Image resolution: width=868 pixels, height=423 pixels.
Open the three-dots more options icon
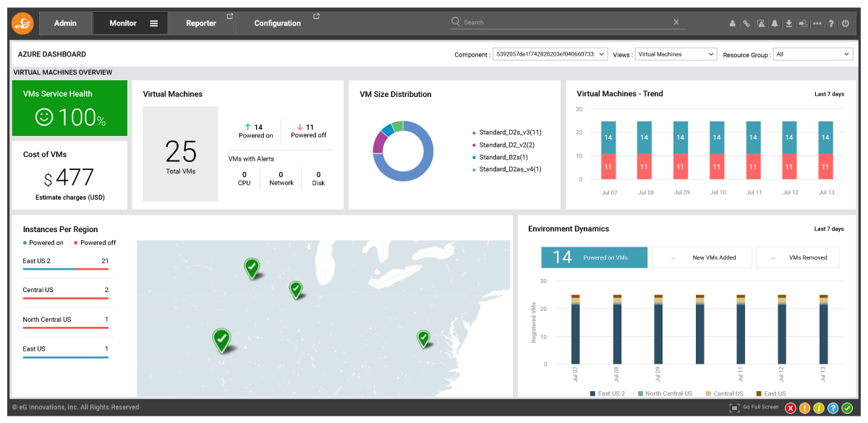click(x=817, y=23)
